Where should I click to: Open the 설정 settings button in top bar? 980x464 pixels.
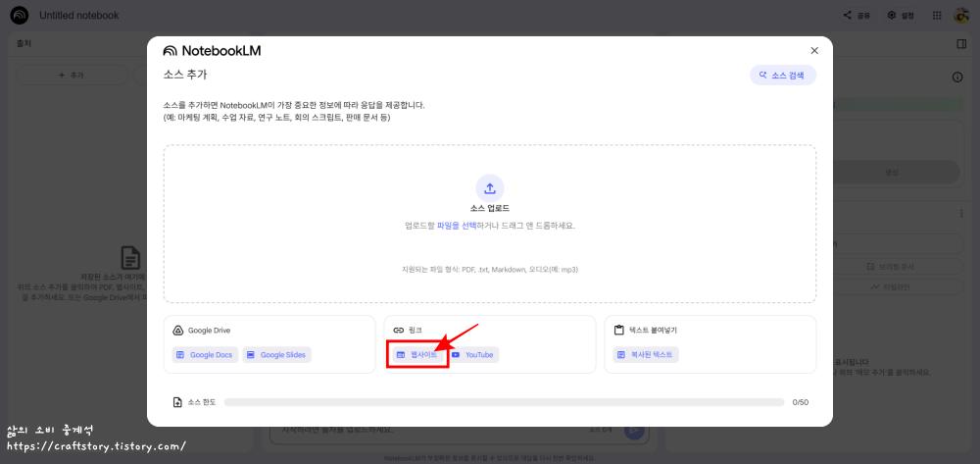(901, 15)
